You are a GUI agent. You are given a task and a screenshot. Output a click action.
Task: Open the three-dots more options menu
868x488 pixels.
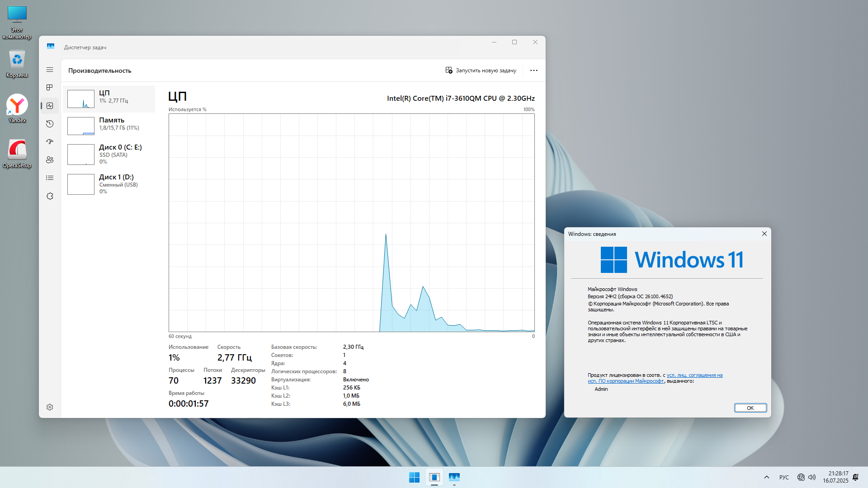[534, 70]
